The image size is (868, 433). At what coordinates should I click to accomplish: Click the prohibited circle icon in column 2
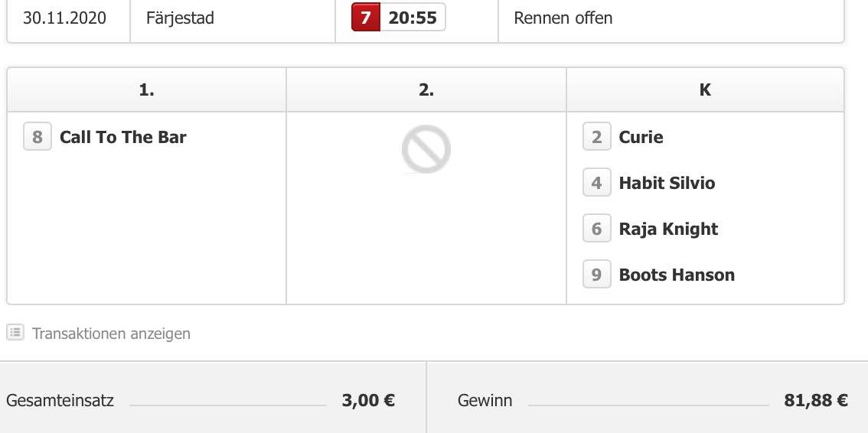(426, 149)
